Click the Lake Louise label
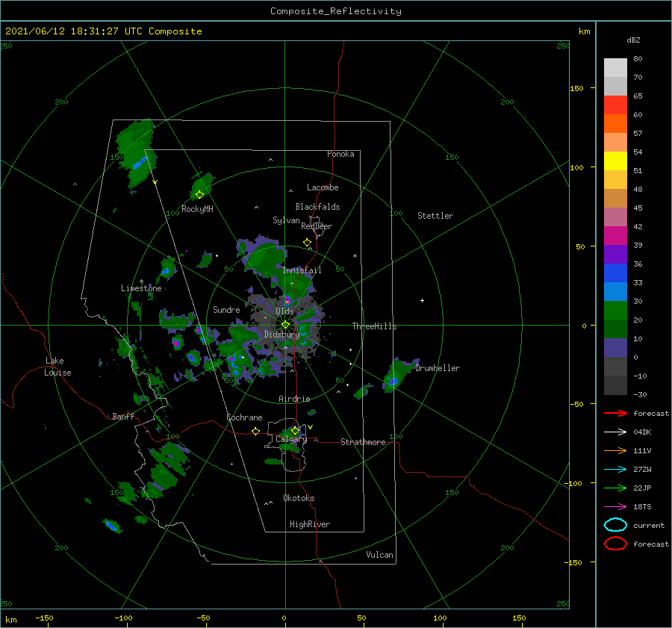This screenshot has width=672, height=628. point(57,367)
